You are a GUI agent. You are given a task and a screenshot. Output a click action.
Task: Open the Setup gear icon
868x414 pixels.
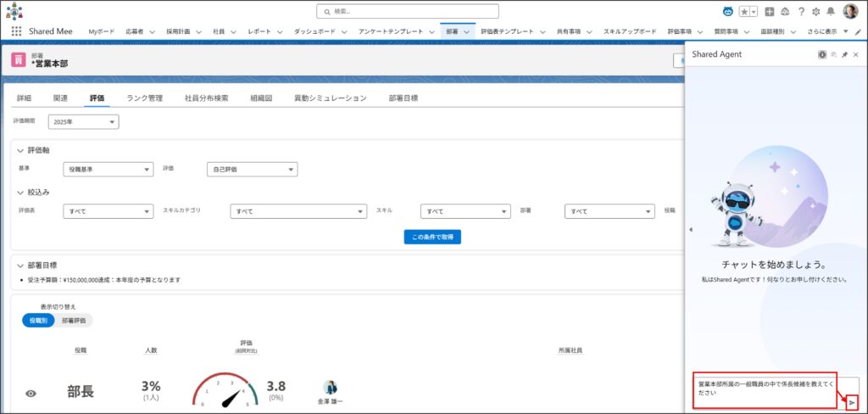pos(816,12)
